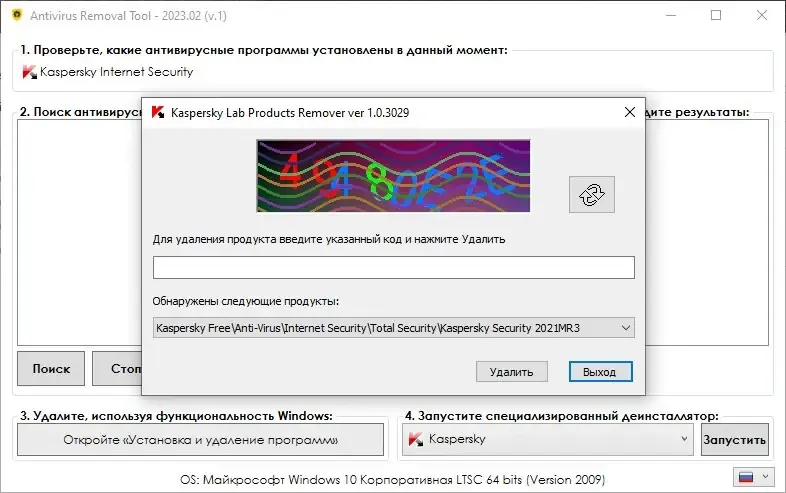
Task: Maximize the Antivirus Removal Tool window
Action: 715,15
